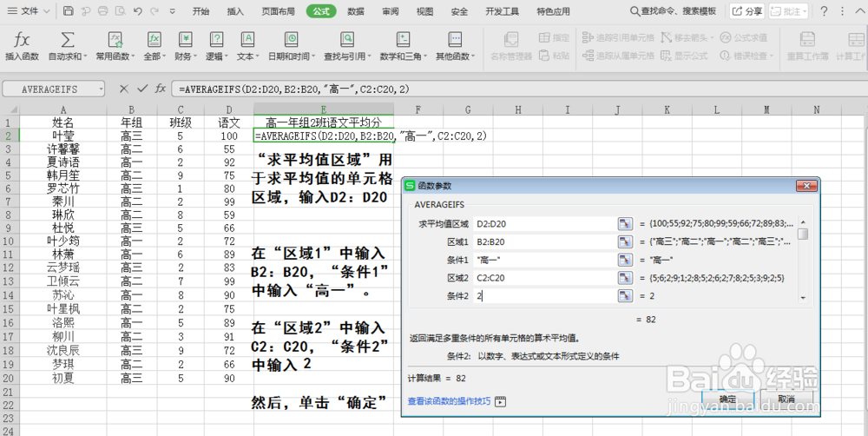Click the video icon beside 操作技巧 link
Screen dimensions: 868x436
[501, 401]
